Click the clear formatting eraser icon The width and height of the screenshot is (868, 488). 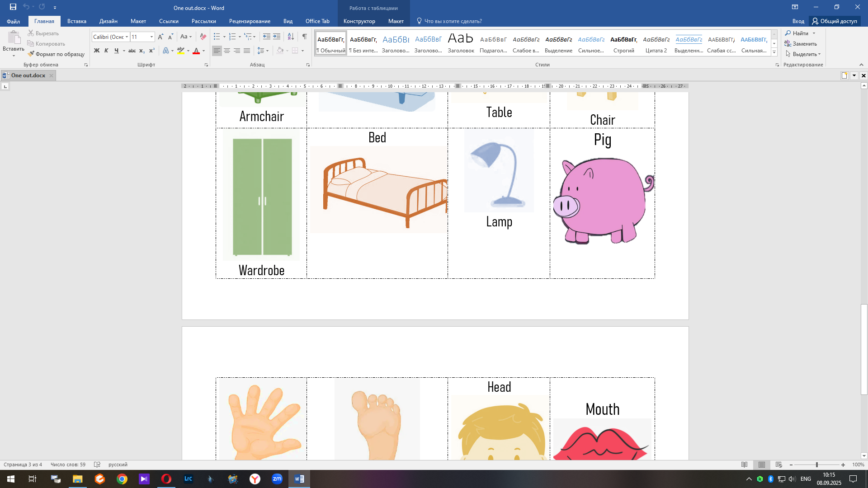203,37
